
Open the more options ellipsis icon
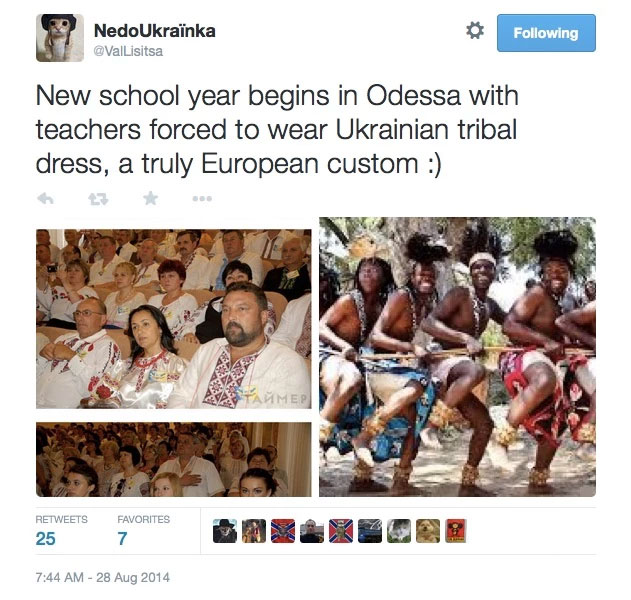tap(202, 198)
